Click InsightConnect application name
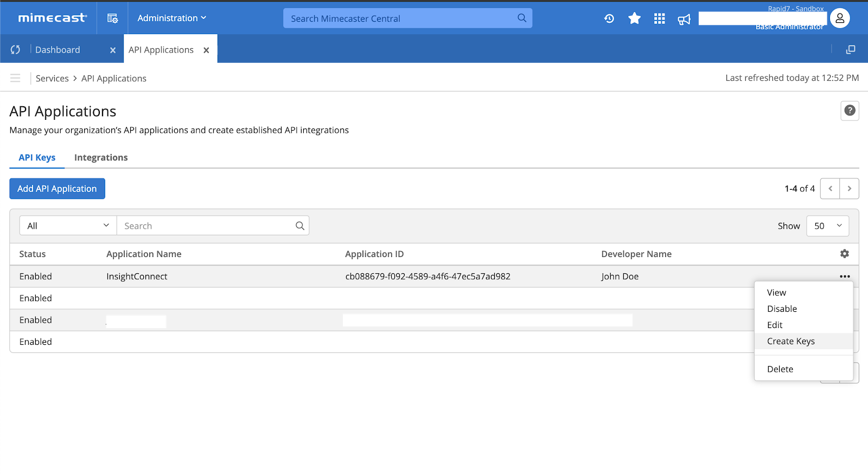The image size is (868, 475). [137, 277]
